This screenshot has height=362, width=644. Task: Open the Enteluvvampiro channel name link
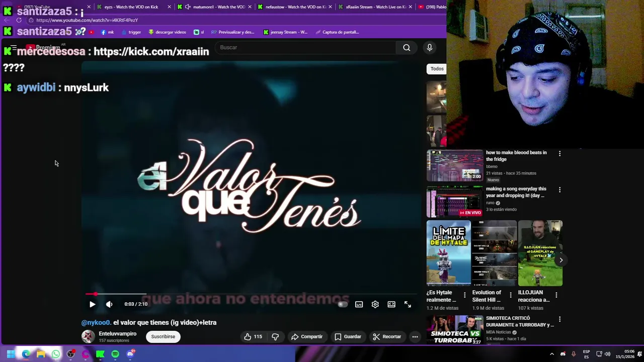[x=117, y=333]
